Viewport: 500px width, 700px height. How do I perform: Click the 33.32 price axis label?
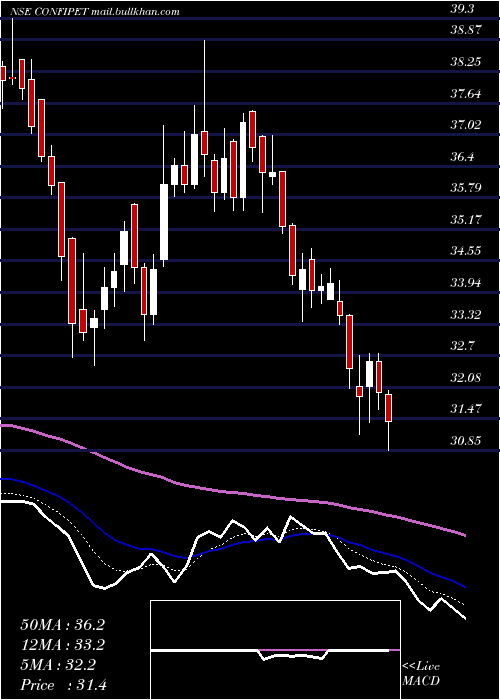click(x=466, y=314)
